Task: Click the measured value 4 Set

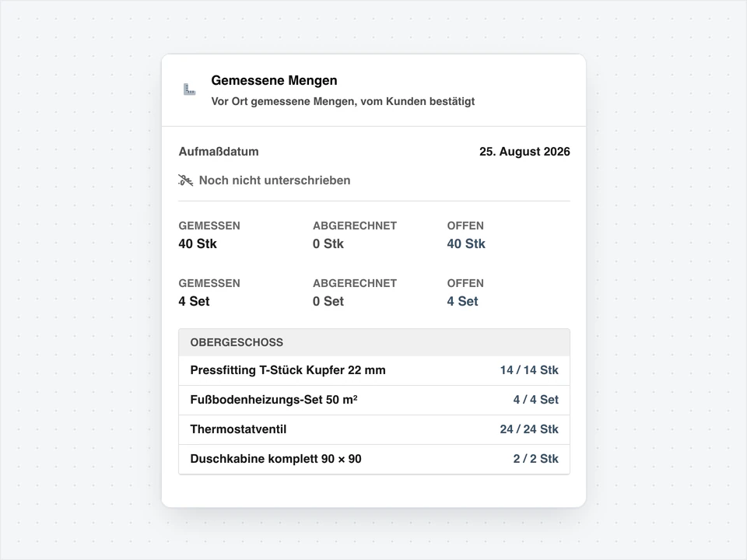Action: tap(194, 302)
